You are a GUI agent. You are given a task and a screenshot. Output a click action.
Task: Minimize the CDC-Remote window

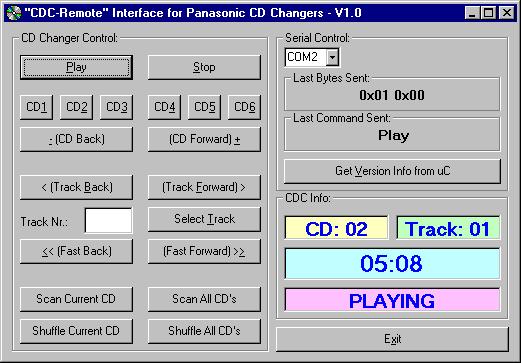coord(472,13)
